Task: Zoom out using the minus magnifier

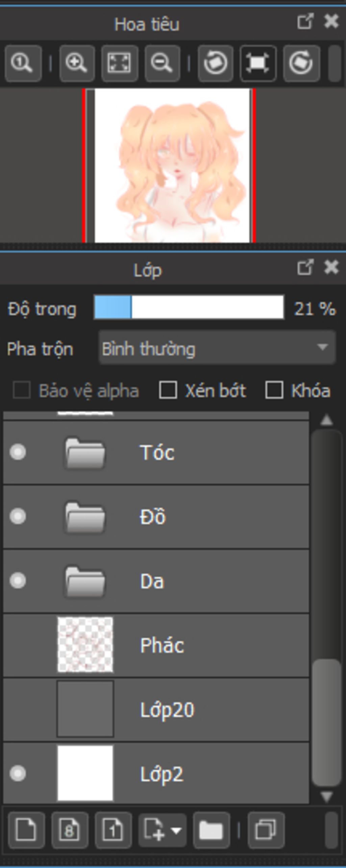Action: [x=162, y=63]
